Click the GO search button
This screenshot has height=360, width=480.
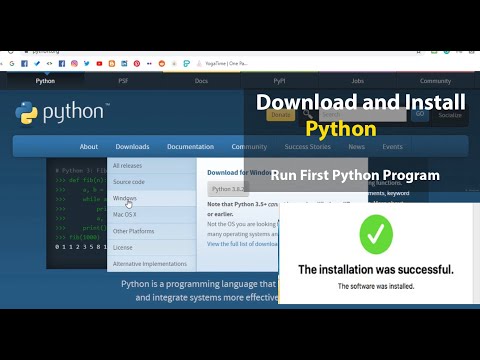point(420,114)
